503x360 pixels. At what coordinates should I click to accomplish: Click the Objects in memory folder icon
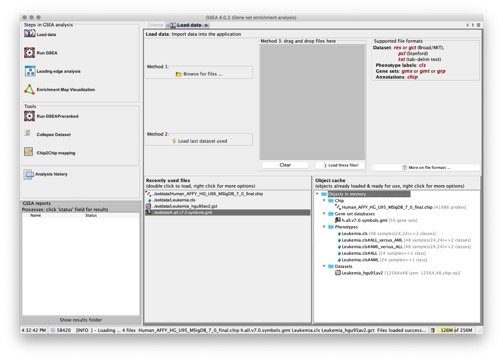pos(324,194)
